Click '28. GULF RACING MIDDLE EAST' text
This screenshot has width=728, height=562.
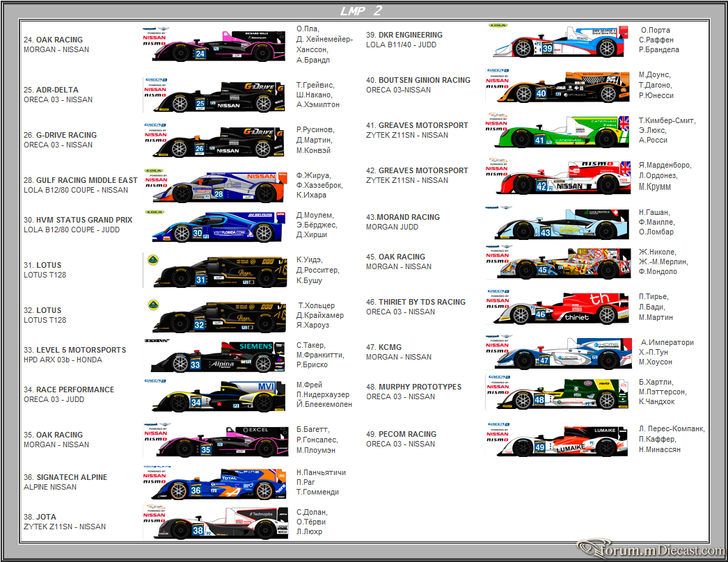click(81, 180)
